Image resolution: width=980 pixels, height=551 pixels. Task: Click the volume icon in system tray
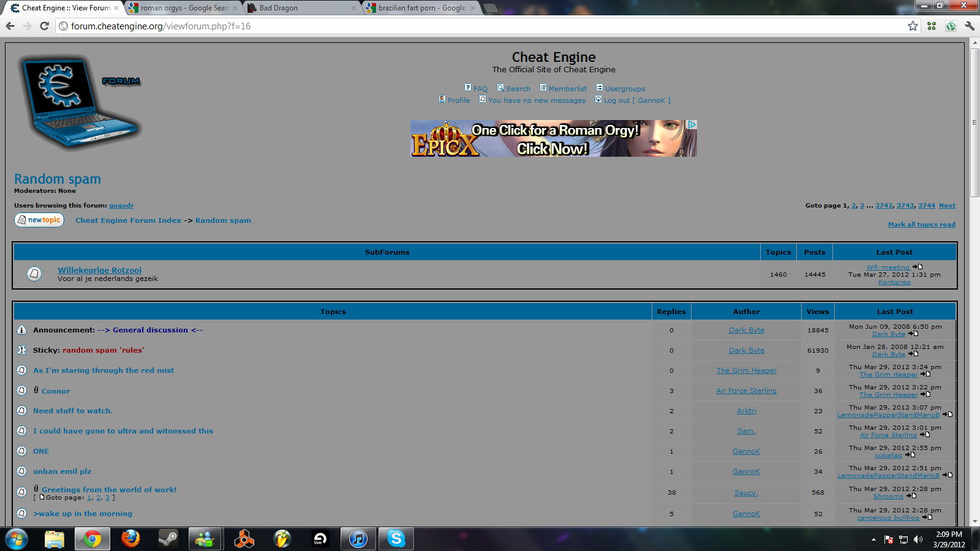click(918, 539)
